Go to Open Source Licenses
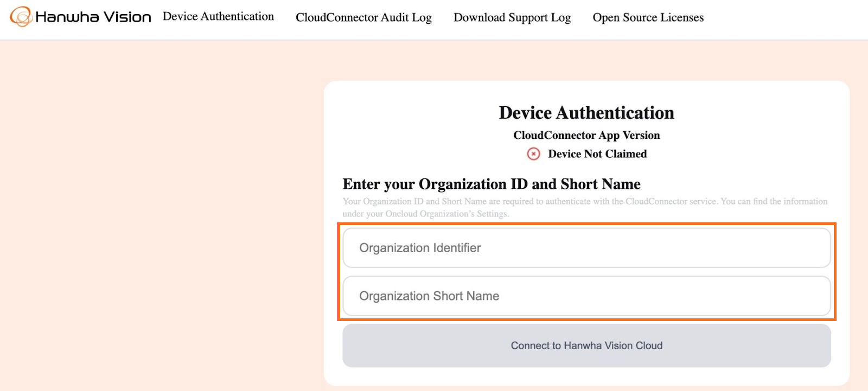This screenshot has width=868, height=391. point(648,17)
